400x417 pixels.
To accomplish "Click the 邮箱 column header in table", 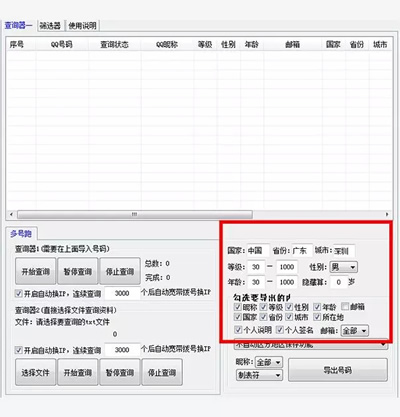I will click(x=293, y=44).
